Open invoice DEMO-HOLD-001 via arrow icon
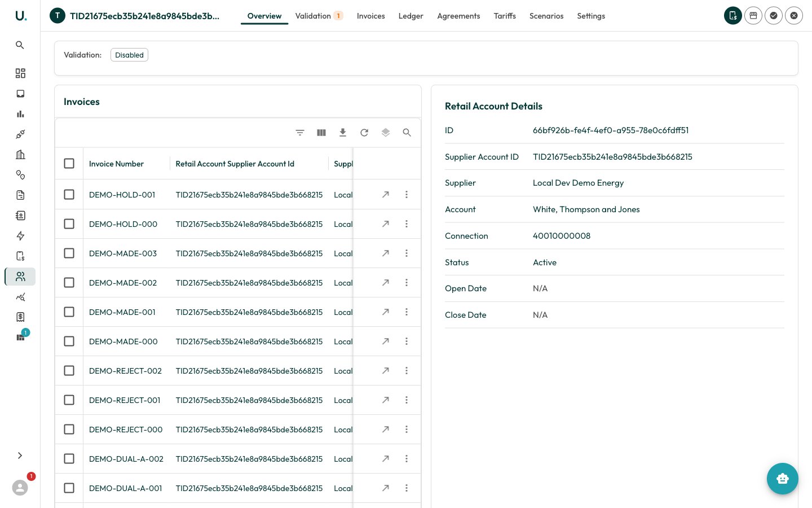 [x=386, y=195]
